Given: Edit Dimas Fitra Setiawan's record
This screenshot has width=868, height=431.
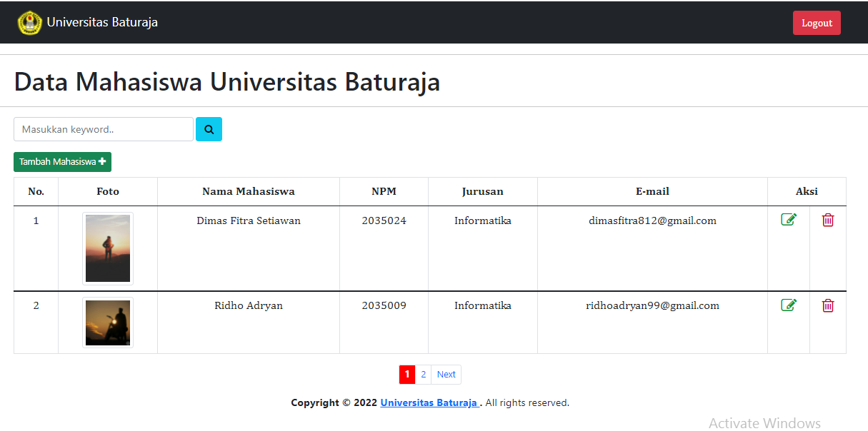Looking at the screenshot, I should point(789,220).
